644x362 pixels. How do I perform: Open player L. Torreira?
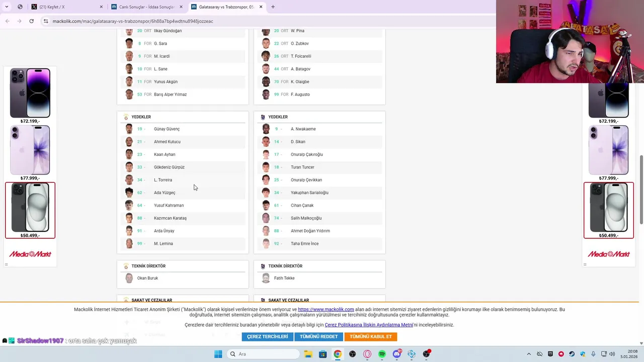163,180
